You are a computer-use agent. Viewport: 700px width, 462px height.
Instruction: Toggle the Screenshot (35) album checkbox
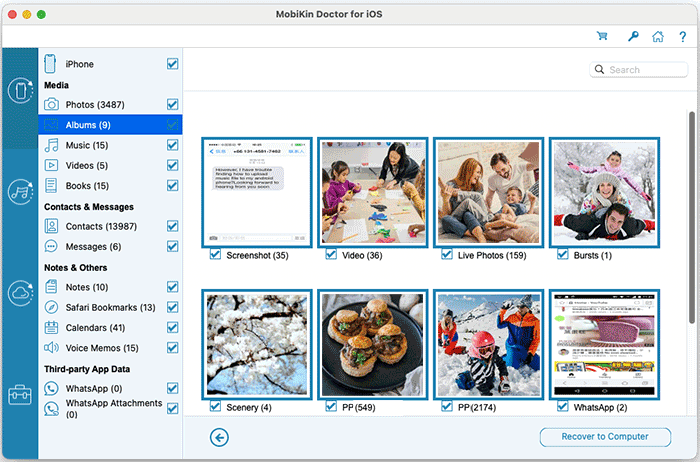(x=215, y=255)
